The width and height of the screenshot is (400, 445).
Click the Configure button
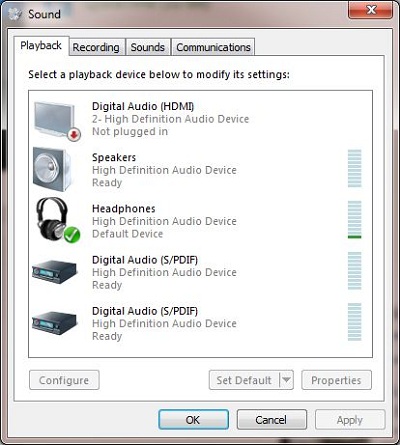[x=64, y=380]
